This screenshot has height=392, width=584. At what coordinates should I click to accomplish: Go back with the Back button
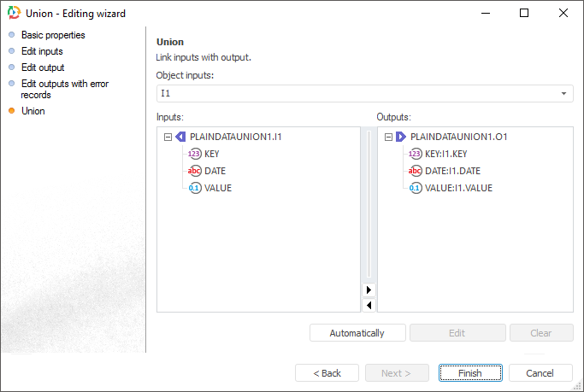pyautogui.click(x=327, y=373)
